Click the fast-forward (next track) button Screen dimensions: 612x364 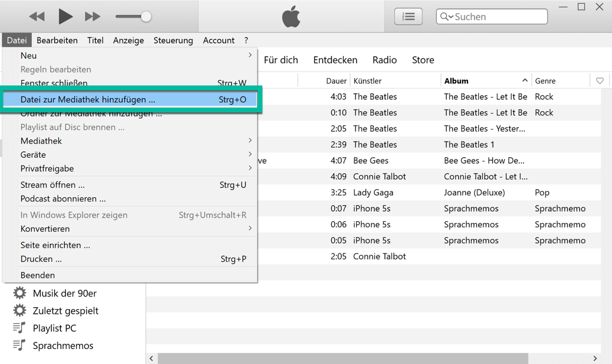coord(93,17)
